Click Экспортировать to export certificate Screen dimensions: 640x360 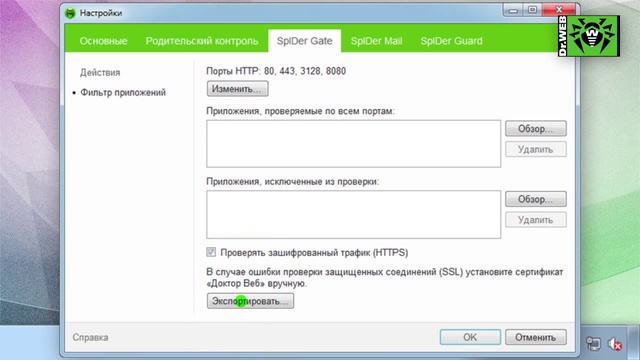pos(250,301)
